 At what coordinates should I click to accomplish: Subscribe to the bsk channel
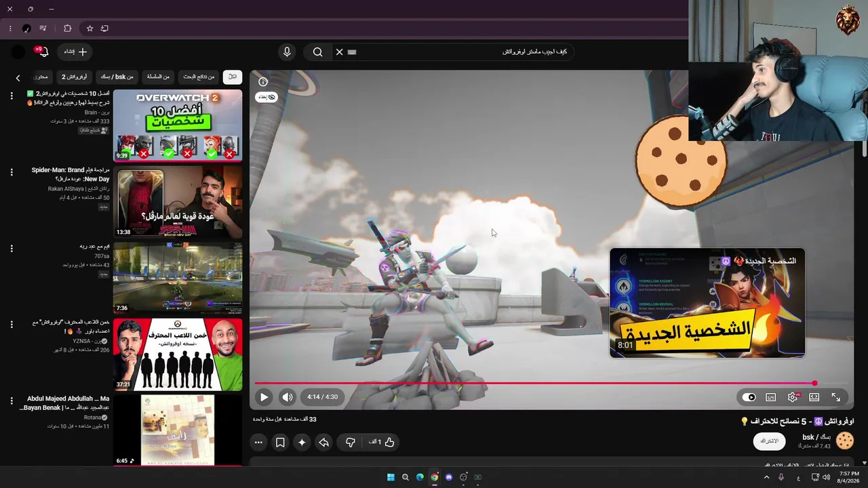pyautogui.click(x=769, y=441)
